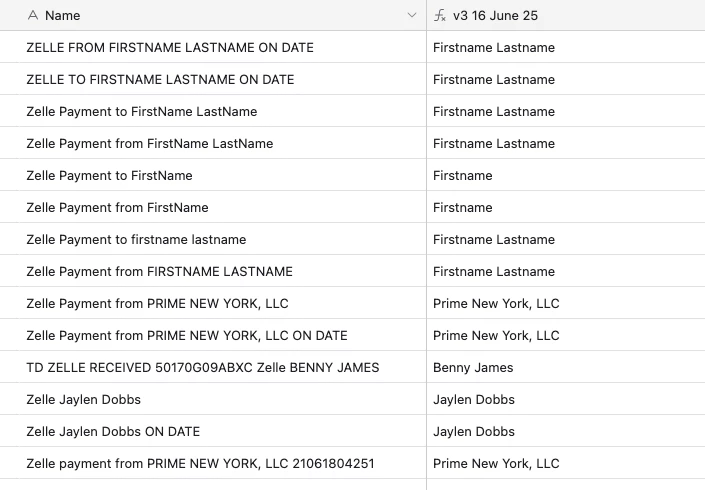Image resolution: width=705 pixels, height=490 pixels.
Task: Click the formula fx icon in column header
Action: click(x=440, y=15)
